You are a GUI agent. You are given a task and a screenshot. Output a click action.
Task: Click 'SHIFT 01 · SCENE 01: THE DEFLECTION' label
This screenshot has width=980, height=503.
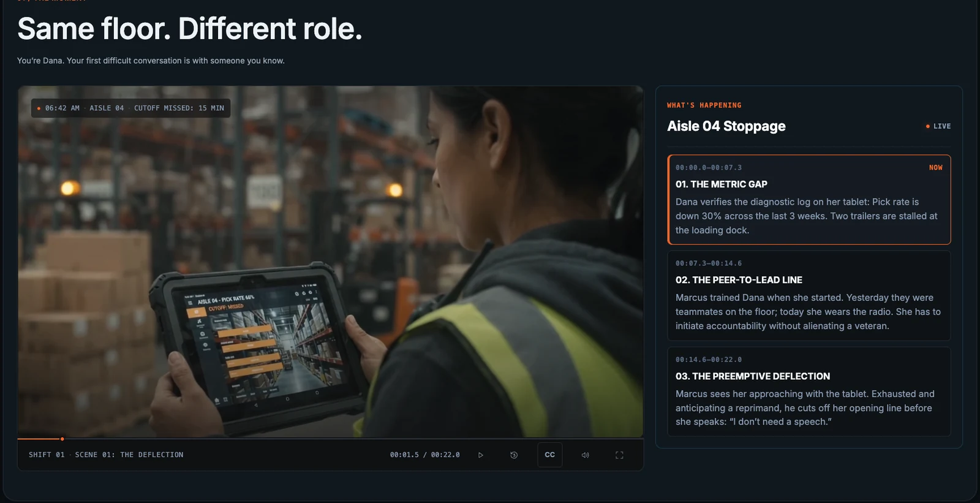(106, 455)
